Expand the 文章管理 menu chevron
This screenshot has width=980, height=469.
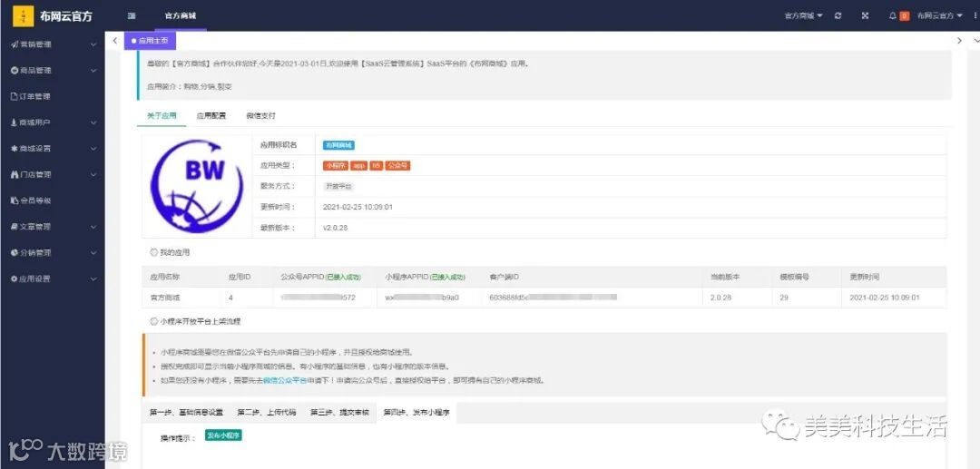point(93,227)
